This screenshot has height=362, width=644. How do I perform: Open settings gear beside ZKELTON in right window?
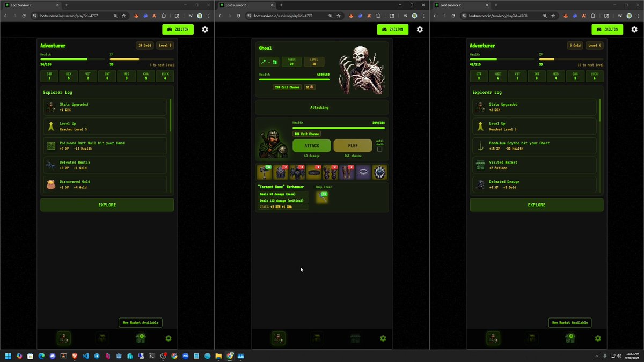point(634,29)
